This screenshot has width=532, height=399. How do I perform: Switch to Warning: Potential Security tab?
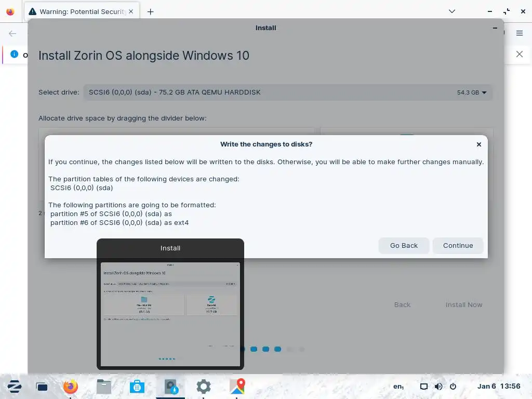click(x=82, y=11)
